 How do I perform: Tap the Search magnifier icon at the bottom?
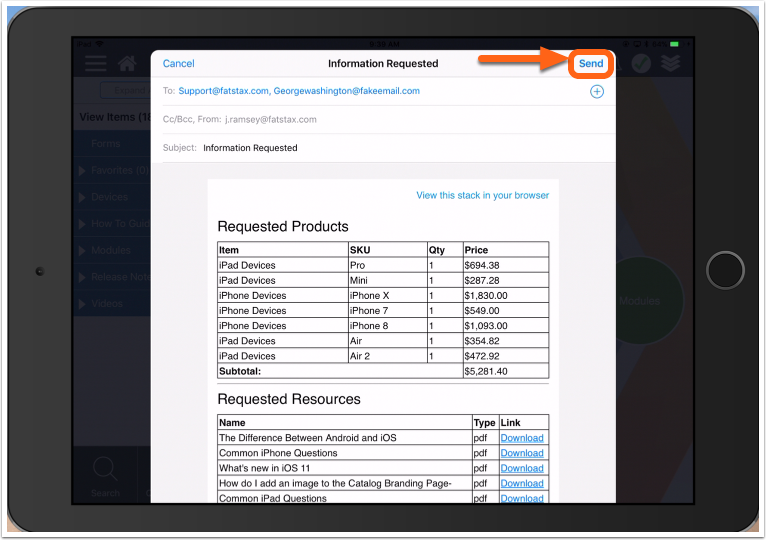(105, 469)
